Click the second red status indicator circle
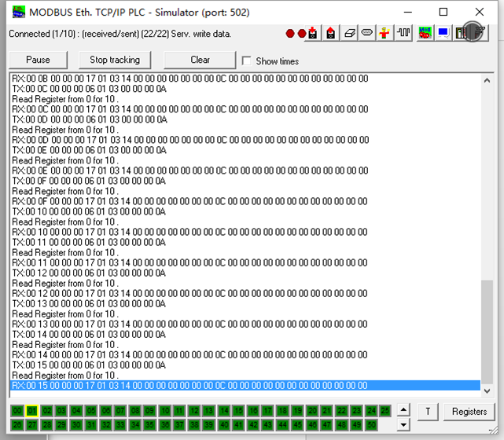Screen dimensions: 504x440 point(302,34)
